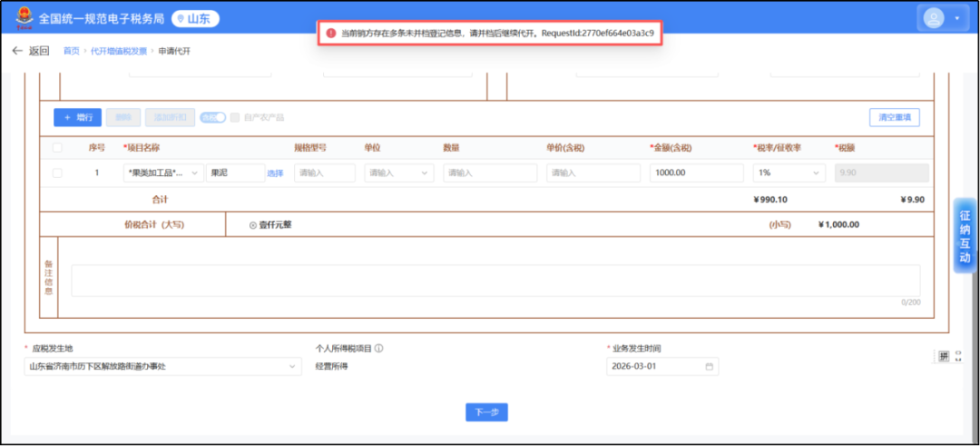Click the location pin 山东 selector
The width and height of the screenshot is (980, 446).
[195, 19]
